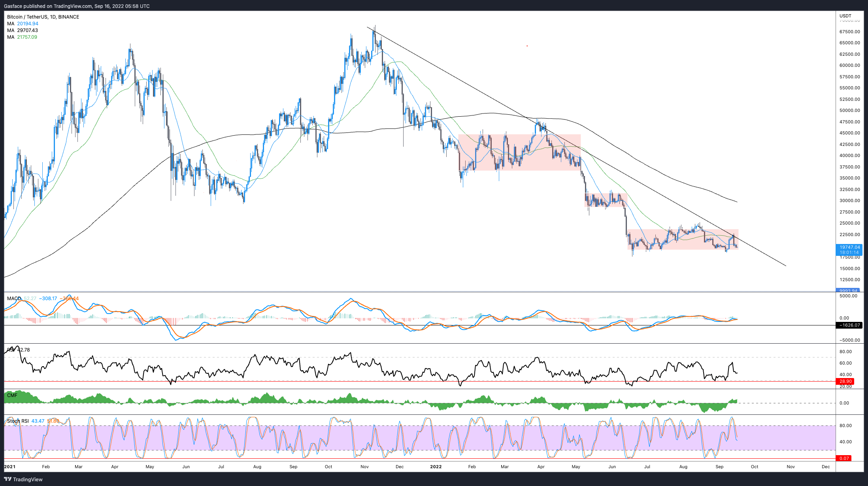Click the red 28.90 RSI level tag
Viewport: 868px width, 486px height.
click(845, 382)
